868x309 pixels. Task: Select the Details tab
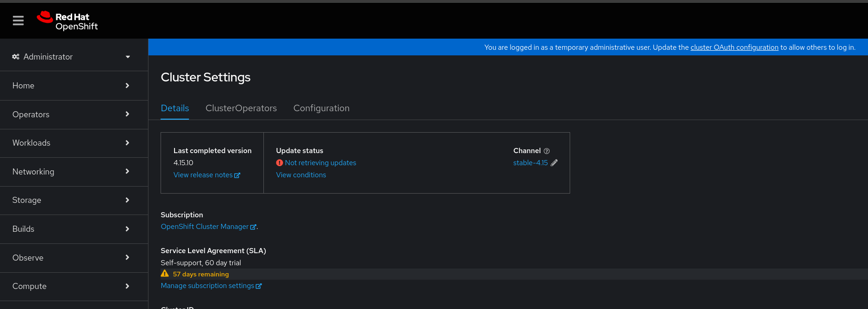(x=175, y=108)
